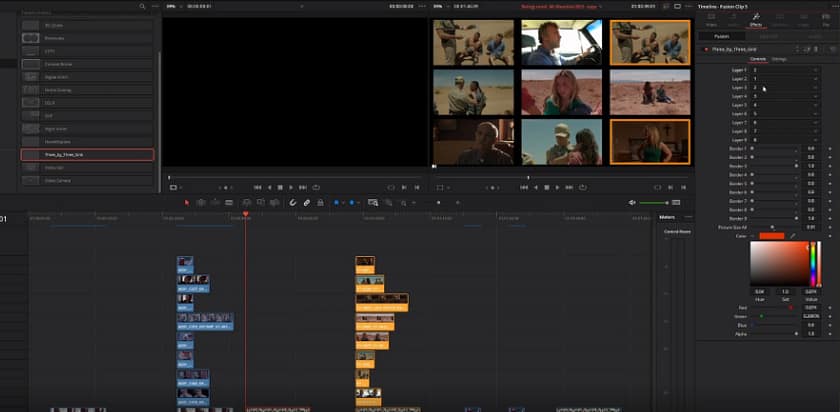Click the insert clip tool

click(246, 203)
